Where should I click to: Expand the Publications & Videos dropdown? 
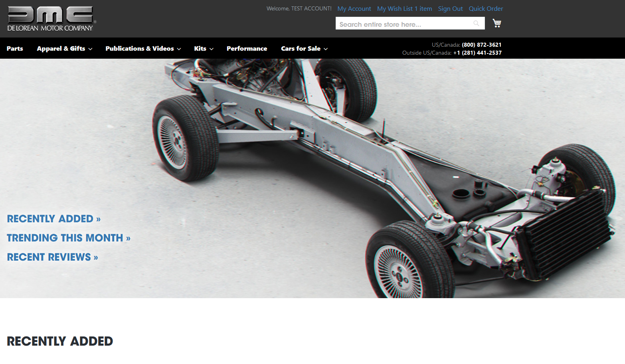click(142, 48)
